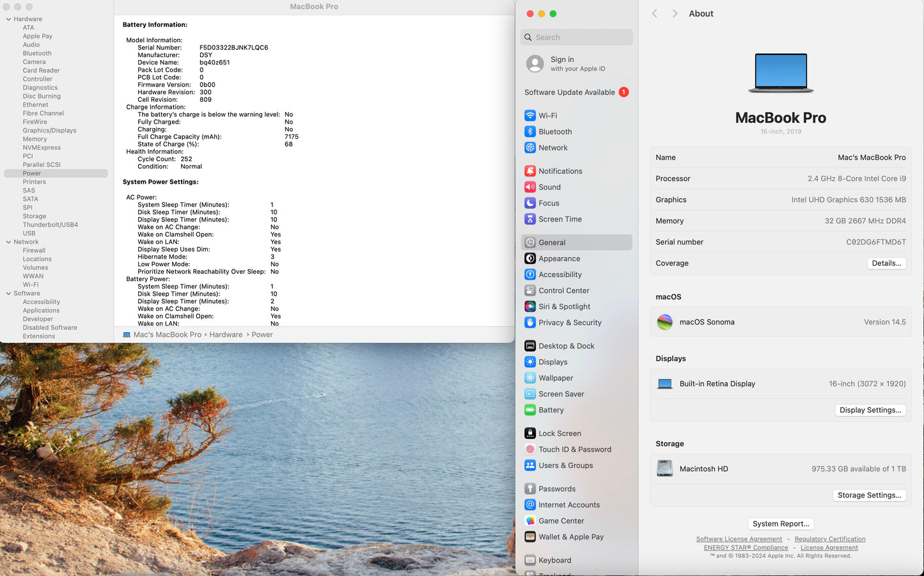Select the Siri & Spotlight icon

[x=530, y=307]
